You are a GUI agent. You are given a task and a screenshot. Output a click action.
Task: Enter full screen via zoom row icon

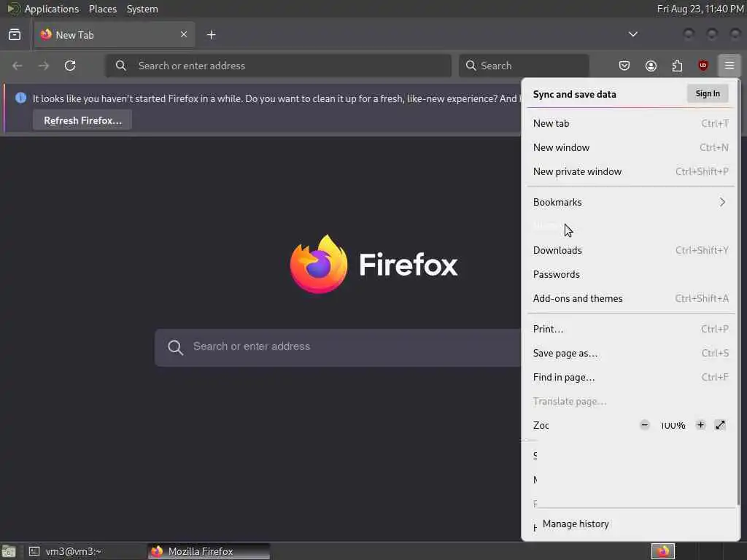pyautogui.click(x=720, y=425)
